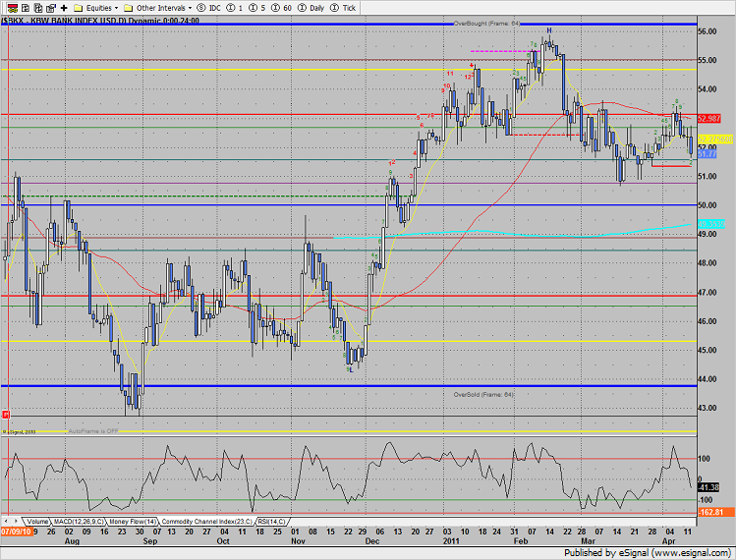Screen dimensions: 736x560
Task: Open the RSI(14,C) tab
Action: click(x=271, y=522)
